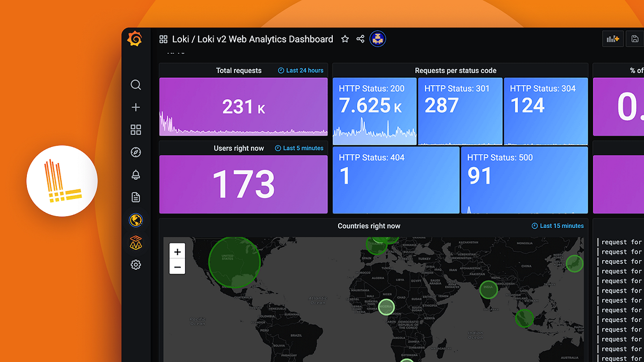The image size is (644, 362).
Task: Click the Last 24 hours time link
Action: click(300, 70)
